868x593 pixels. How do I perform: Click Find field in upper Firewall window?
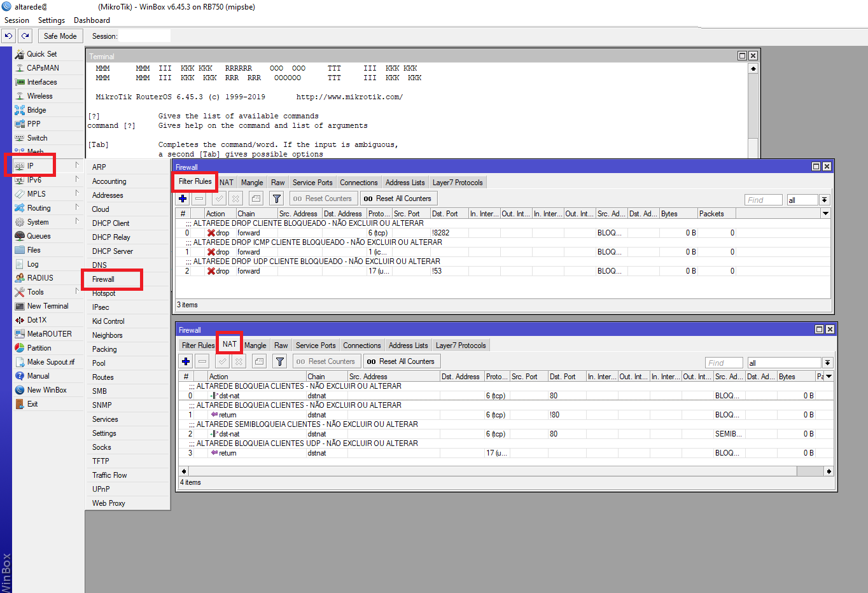point(764,200)
